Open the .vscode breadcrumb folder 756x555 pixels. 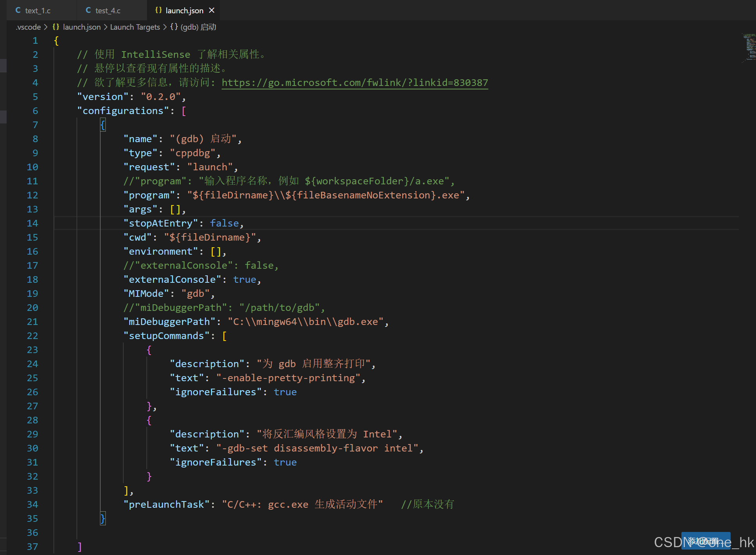tap(29, 27)
